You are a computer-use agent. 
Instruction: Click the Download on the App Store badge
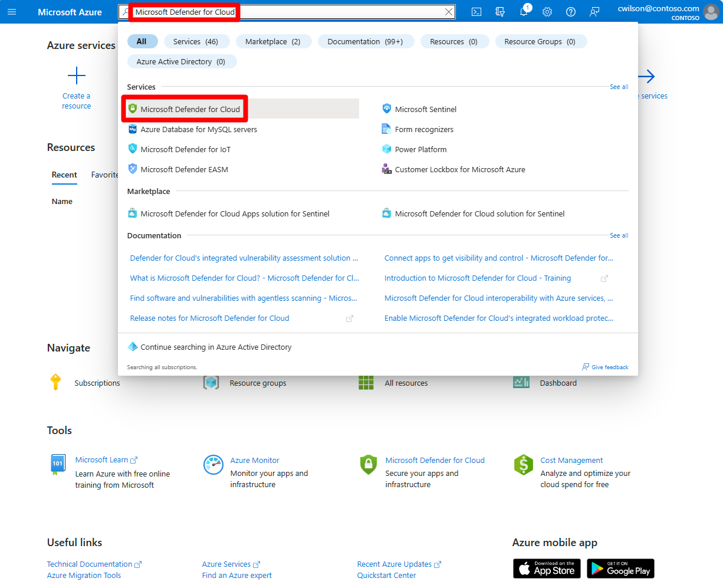(547, 569)
